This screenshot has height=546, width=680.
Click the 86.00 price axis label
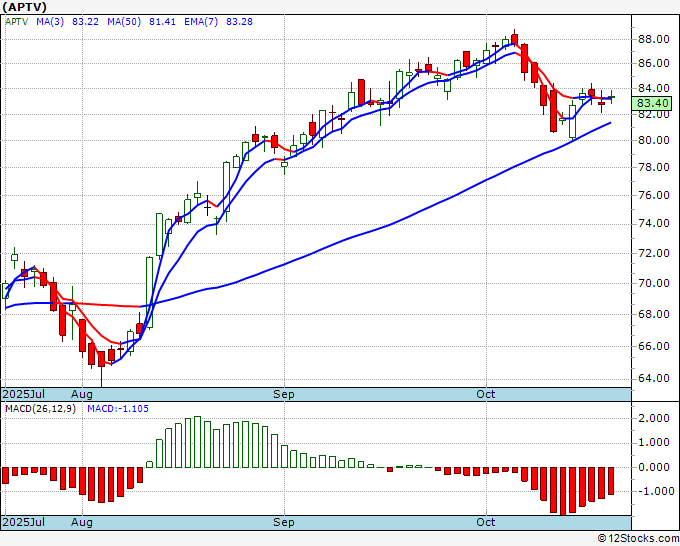tap(653, 63)
